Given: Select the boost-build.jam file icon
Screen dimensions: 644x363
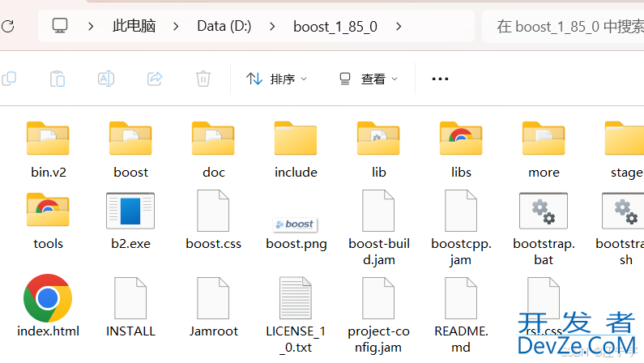Looking at the screenshot, I should 378,210.
